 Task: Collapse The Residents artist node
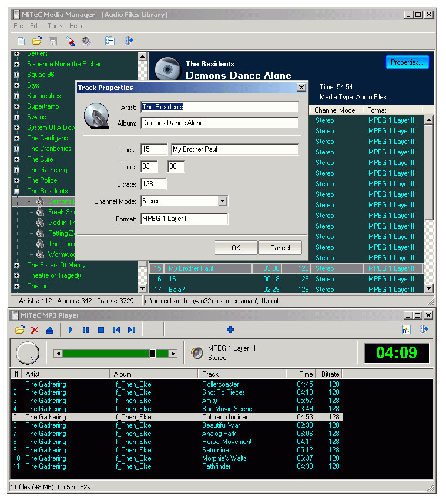pos(16,191)
